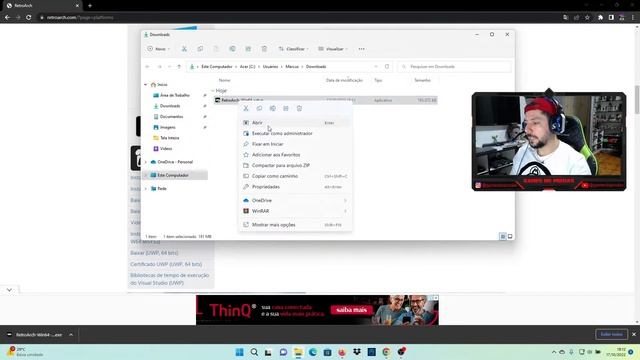
Task: Choose Executar como administrador
Action: pos(296,133)
